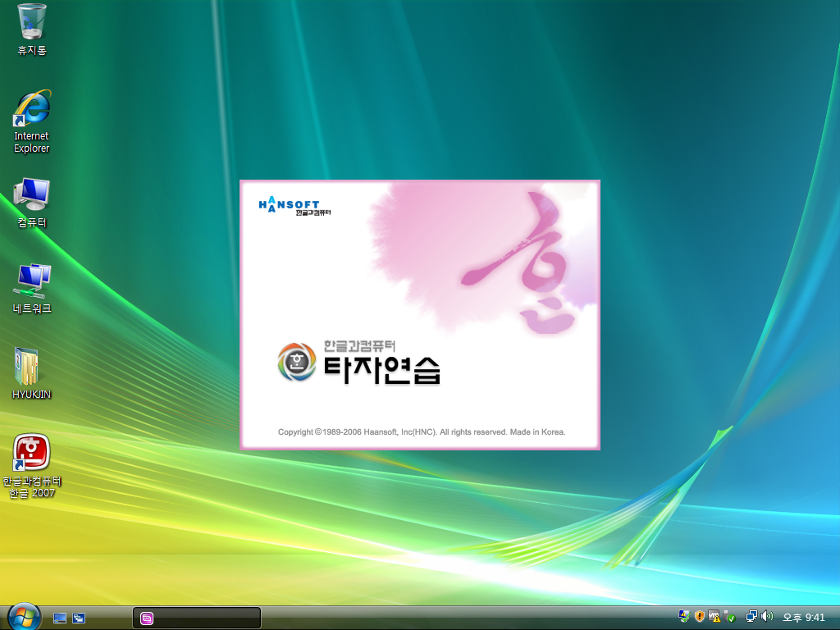840x630 pixels.
Task: Open the 휴지통 recycle bin icon
Action: click(32, 30)
